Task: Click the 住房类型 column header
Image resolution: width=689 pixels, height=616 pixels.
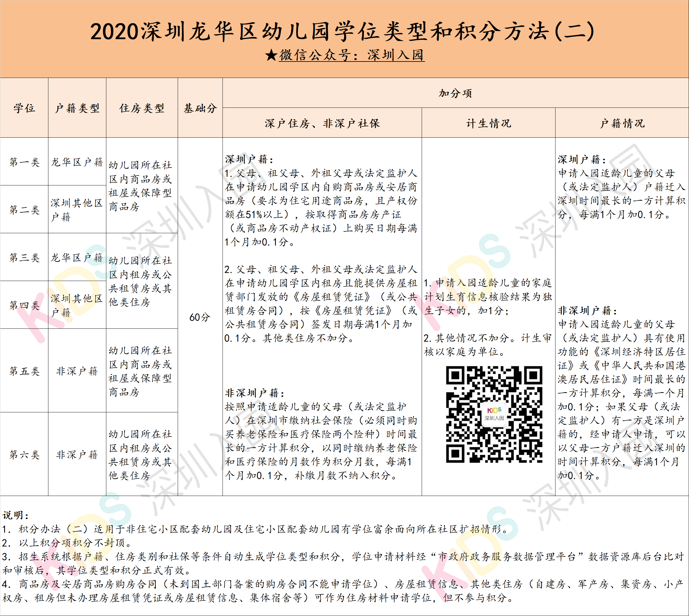Action: pos(142,108)
